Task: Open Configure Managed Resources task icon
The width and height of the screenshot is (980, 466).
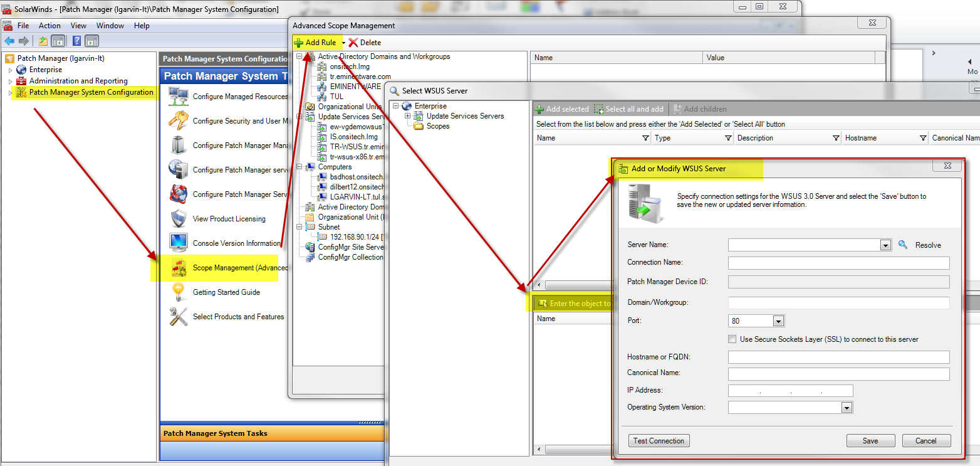Action: pos(179,97)
